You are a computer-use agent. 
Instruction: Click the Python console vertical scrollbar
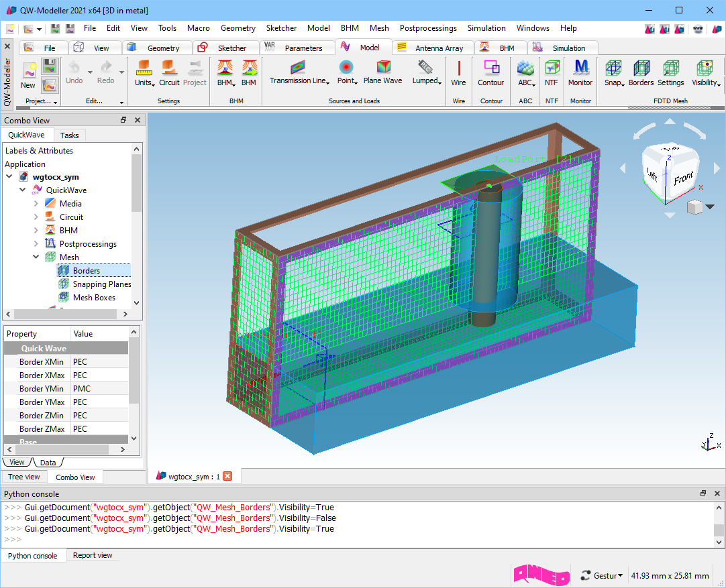pyautogui.click(x=719, y=529)
